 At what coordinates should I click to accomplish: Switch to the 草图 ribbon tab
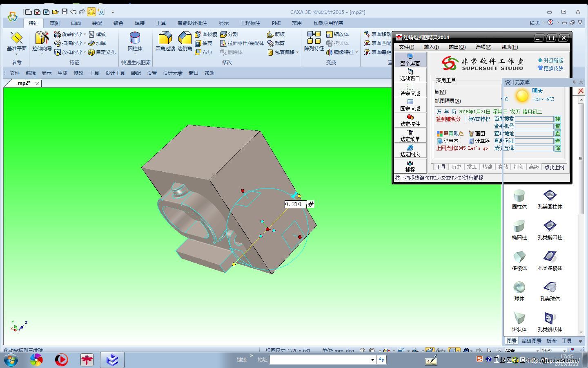55,23
